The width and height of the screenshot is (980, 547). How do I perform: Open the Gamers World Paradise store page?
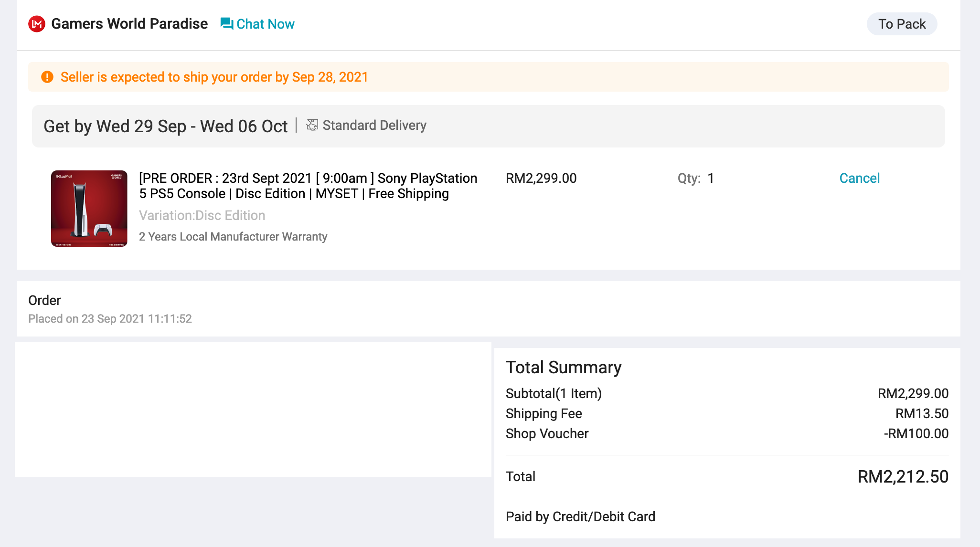[129, 24]
